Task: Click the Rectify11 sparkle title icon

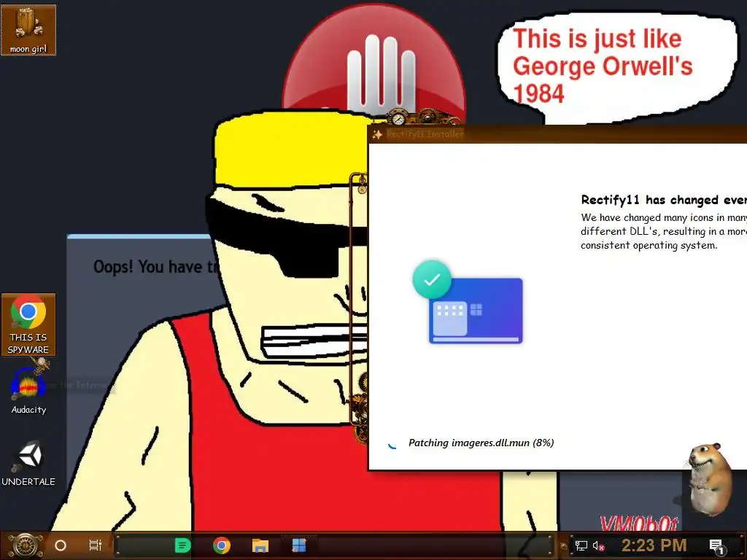Action: click(x=377, y=135)
